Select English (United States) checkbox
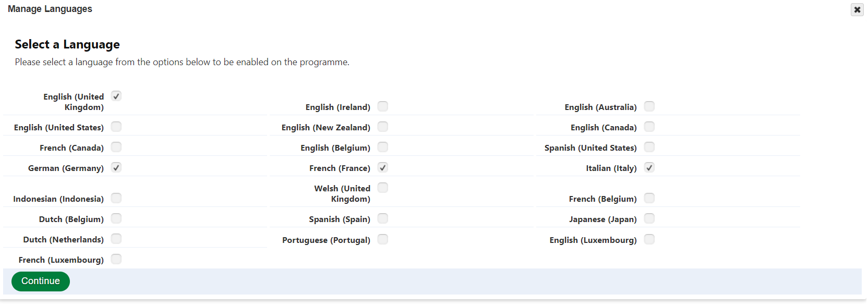This screenshot has height=306, width=868. click(116, 127)
